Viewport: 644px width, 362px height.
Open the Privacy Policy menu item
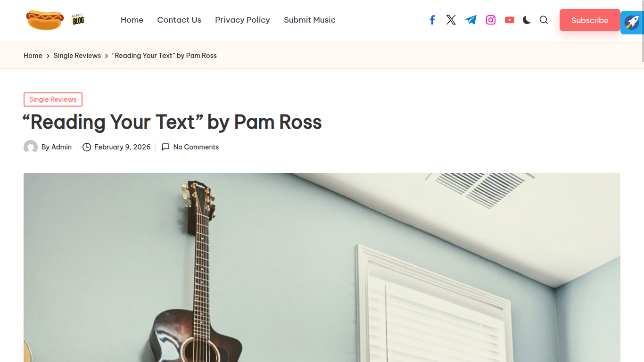(242, 20)
